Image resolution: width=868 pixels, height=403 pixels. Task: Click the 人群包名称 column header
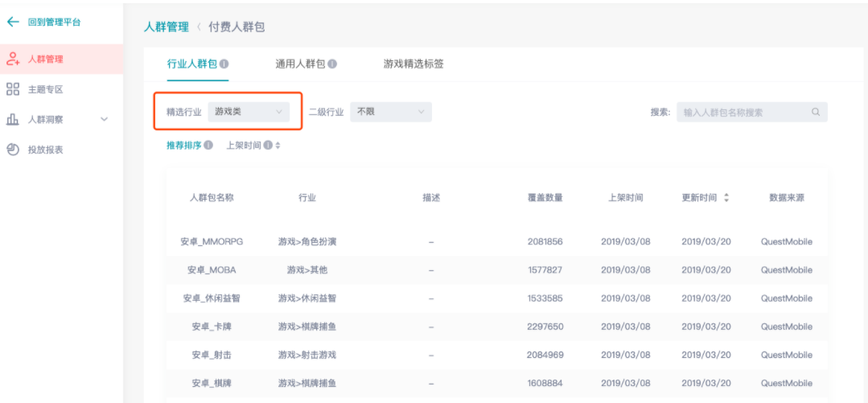(212, 198)
